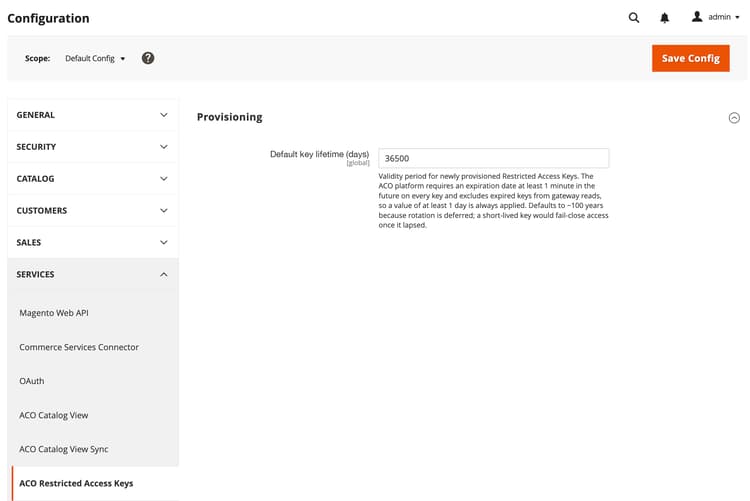Open the scope help question mark
The image size is (750, 501).
148,58
